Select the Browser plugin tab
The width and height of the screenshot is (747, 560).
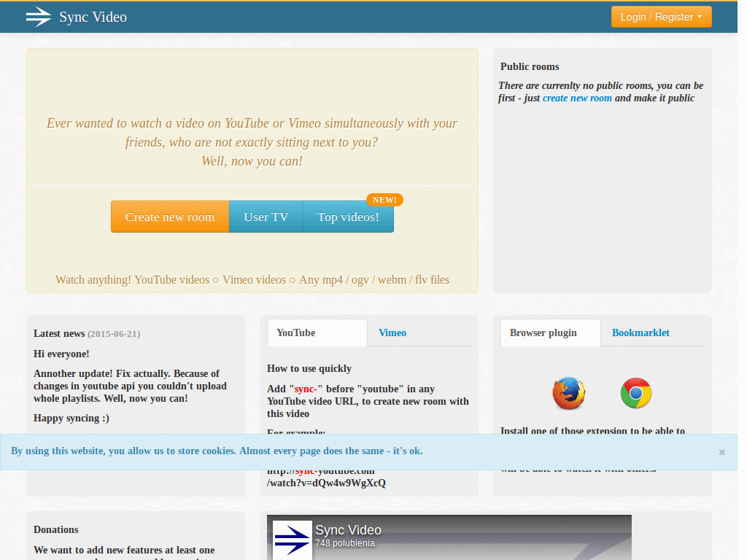pyautogui.click(x=550, y=332)
